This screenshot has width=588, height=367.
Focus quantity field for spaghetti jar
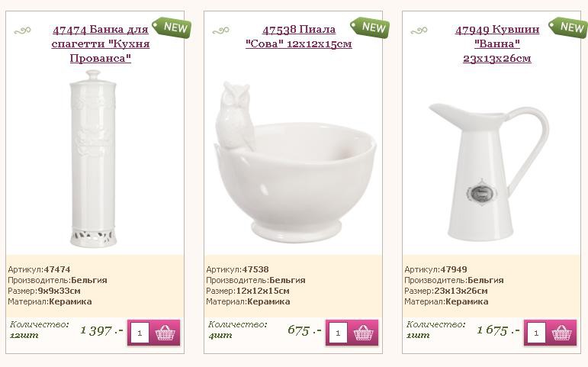tap(140, 333)
